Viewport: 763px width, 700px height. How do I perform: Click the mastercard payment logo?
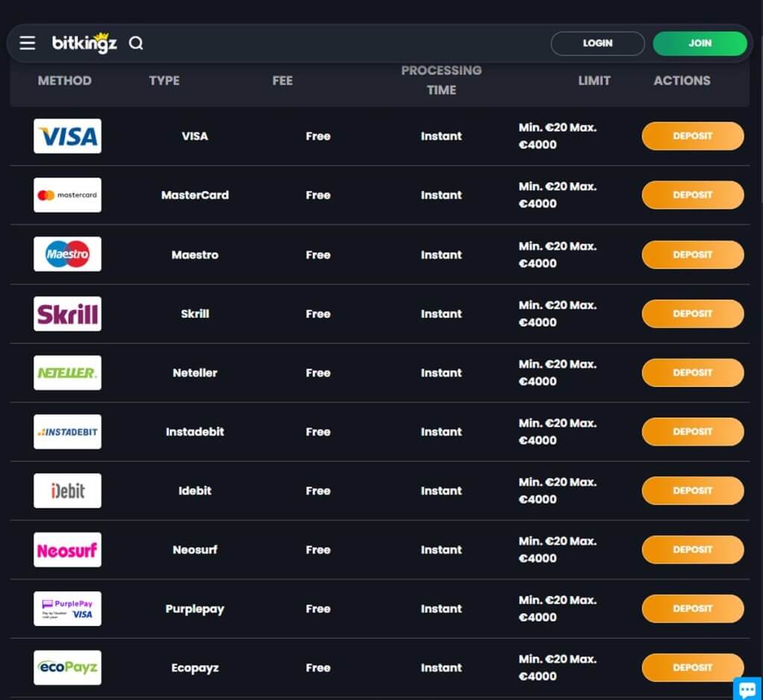pyautogui.click(x=68, y=195)
